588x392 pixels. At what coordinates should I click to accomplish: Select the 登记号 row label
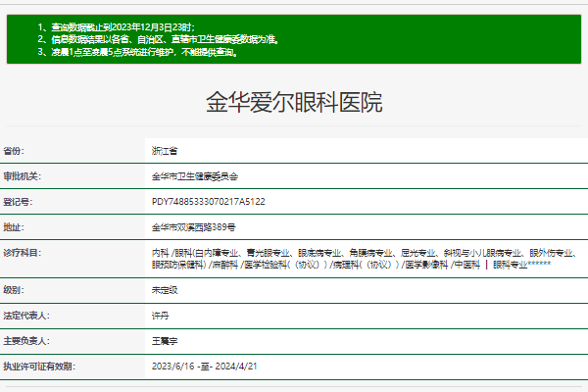tap(18, 202)
